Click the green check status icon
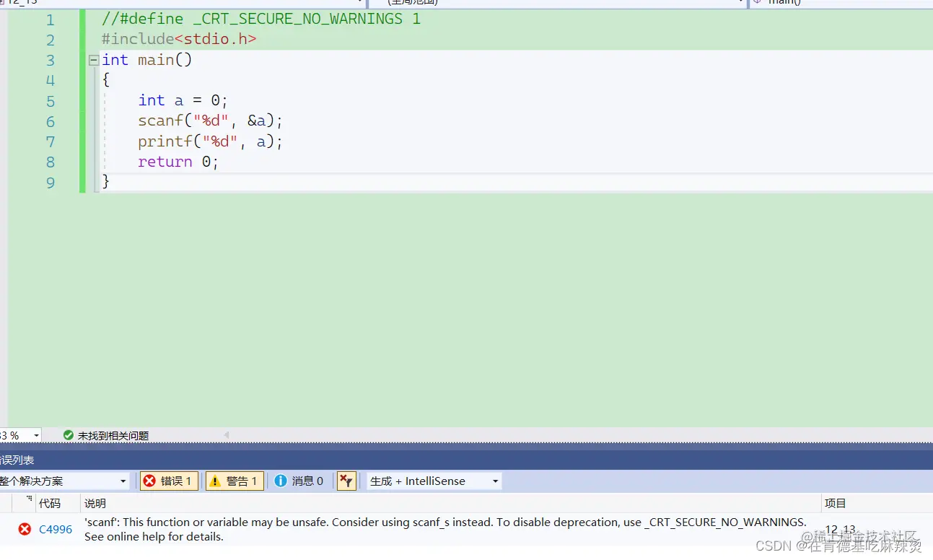This screenshot has height=560, width=933. pyautogui.click(x=69, y=435)
